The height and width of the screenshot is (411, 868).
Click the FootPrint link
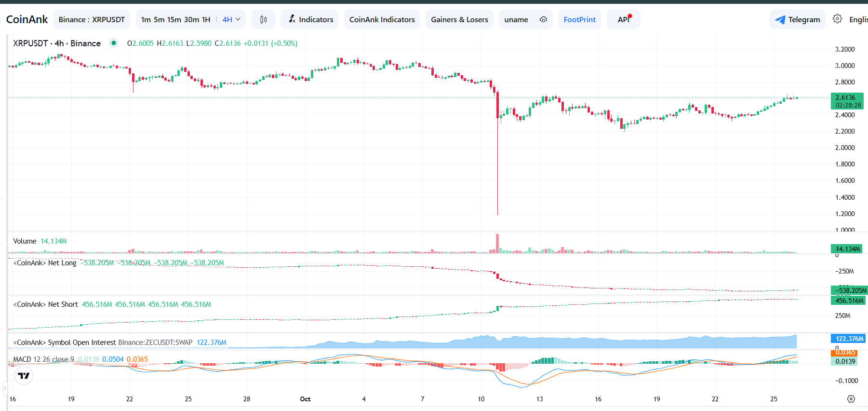point(579,19)
